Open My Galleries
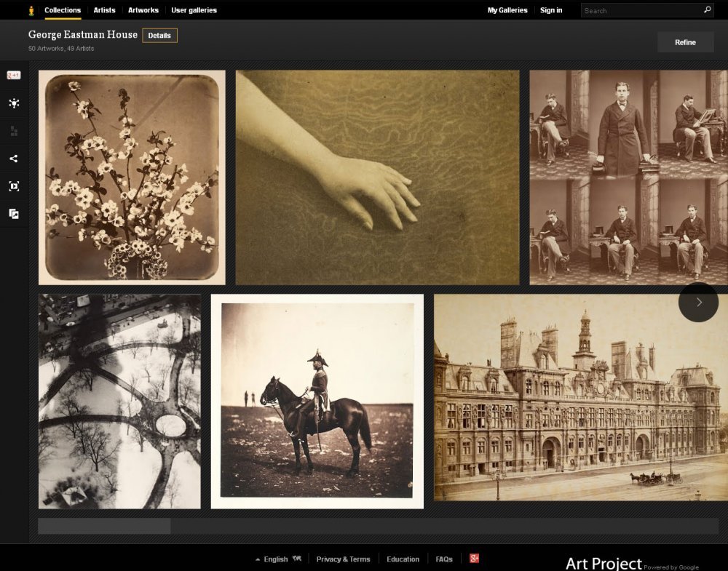Screen dimensions: 728x571 click(x=507, y=10)
